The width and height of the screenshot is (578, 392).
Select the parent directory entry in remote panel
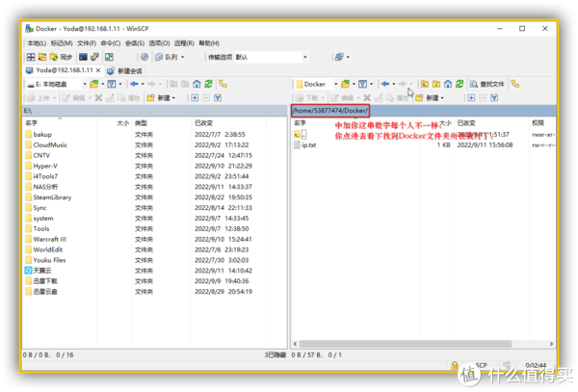pyautogui.click(x=301, y=134)
